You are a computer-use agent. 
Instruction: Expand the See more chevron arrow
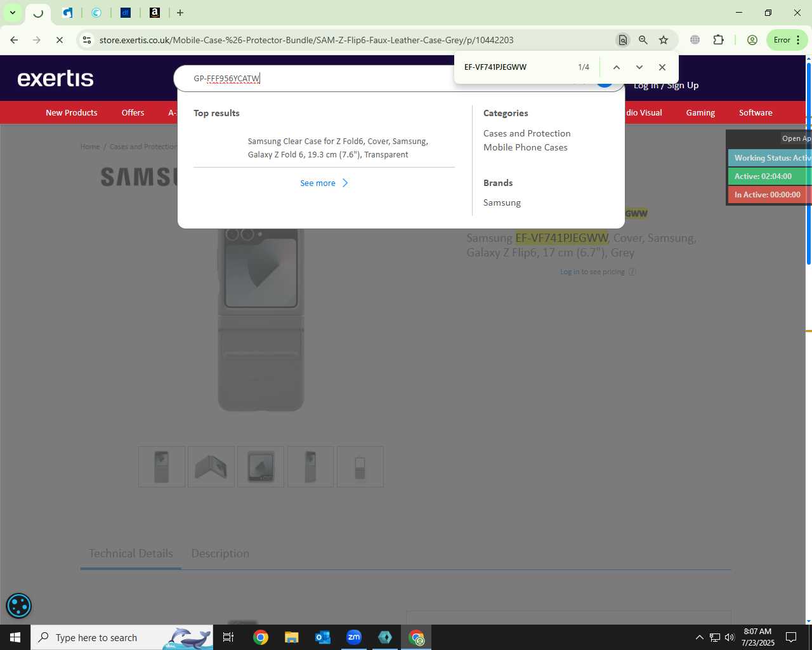[x=345, y=183]
